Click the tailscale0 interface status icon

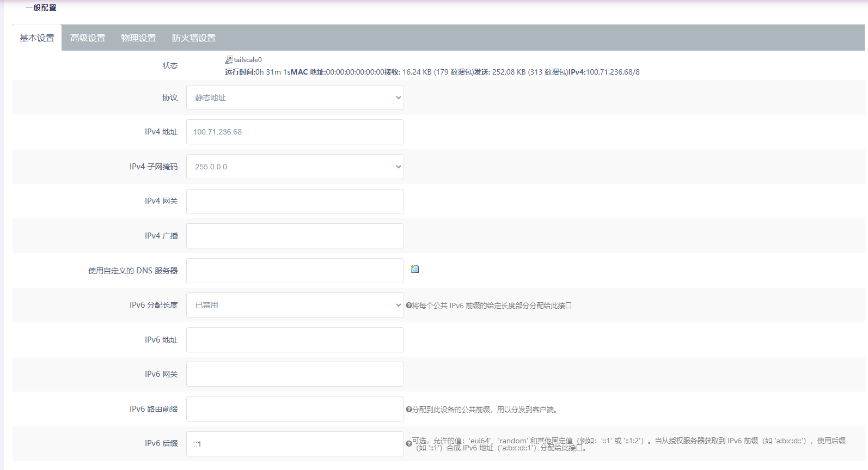pyautogui.click(x=229, y=60)
